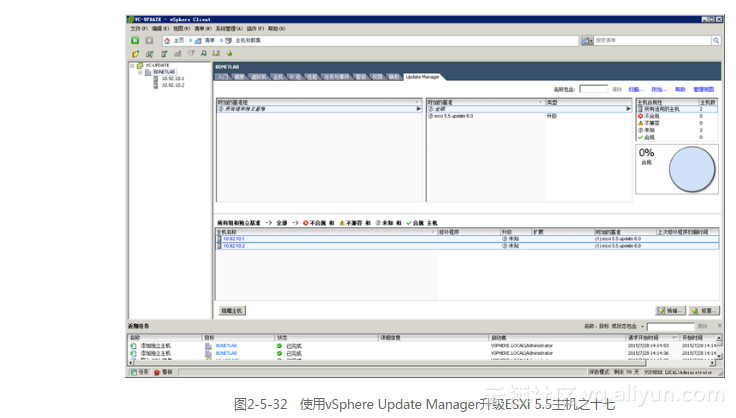
Task: Click the VC-UPDATE vCenter icon in tree
Action: pos(140,66)
